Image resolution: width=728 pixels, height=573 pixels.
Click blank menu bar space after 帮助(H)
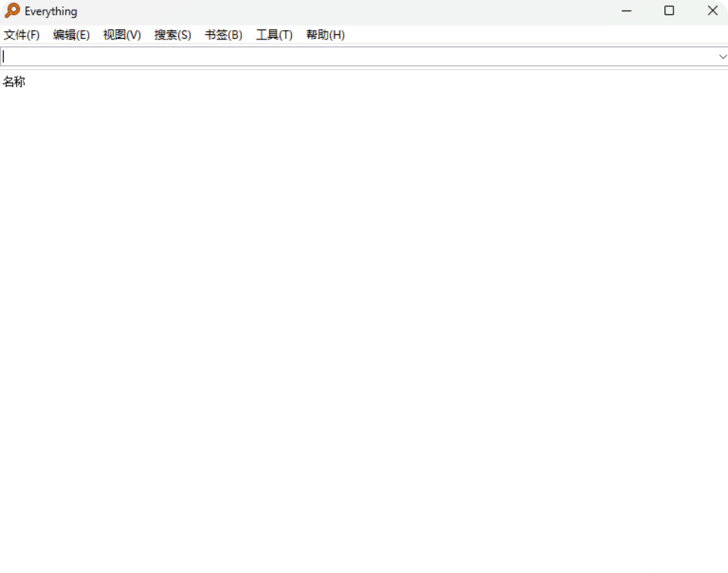(x=531, y=35)
